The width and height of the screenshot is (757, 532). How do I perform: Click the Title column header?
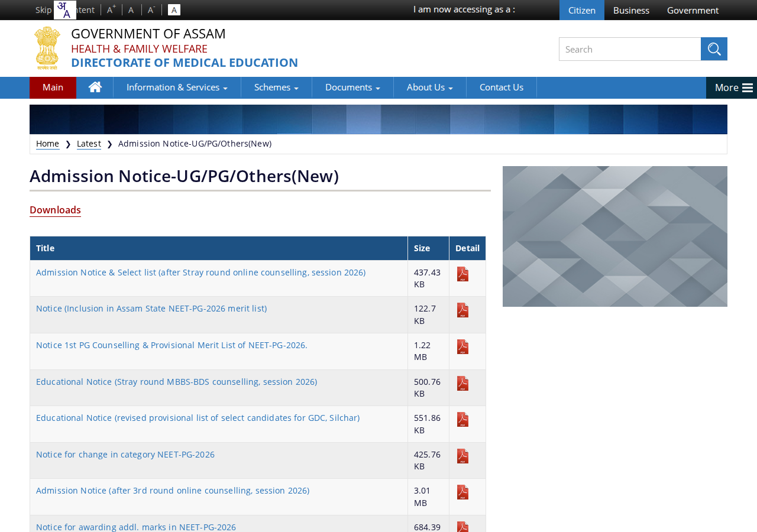coord(219,248)
